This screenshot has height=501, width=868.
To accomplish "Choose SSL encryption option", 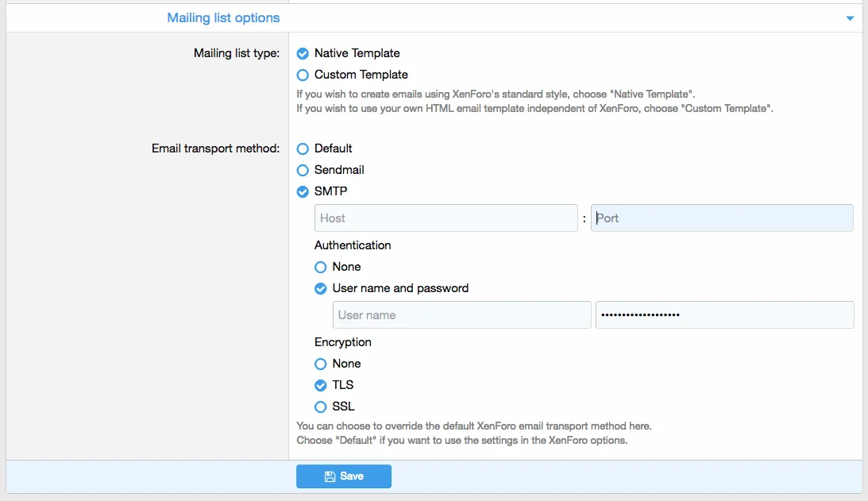I will point(321,407).
